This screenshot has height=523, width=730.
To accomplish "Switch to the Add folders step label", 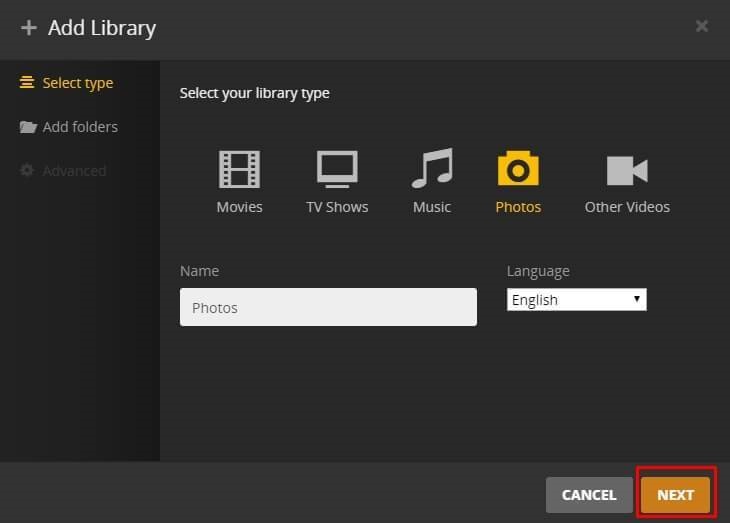I will (x=80, y=127).
